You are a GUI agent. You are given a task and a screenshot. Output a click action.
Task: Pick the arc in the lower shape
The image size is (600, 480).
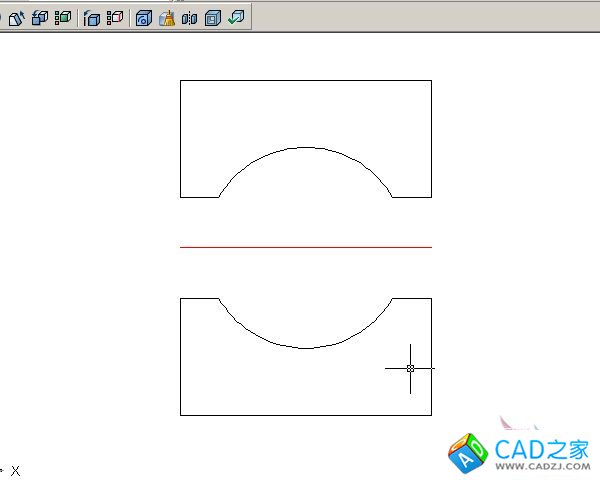click(305, 348)
